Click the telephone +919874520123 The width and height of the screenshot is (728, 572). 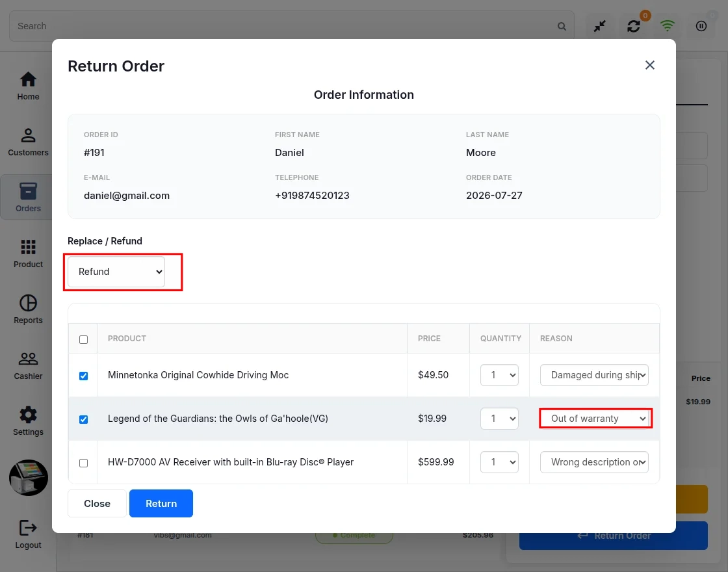pos(312,196)
